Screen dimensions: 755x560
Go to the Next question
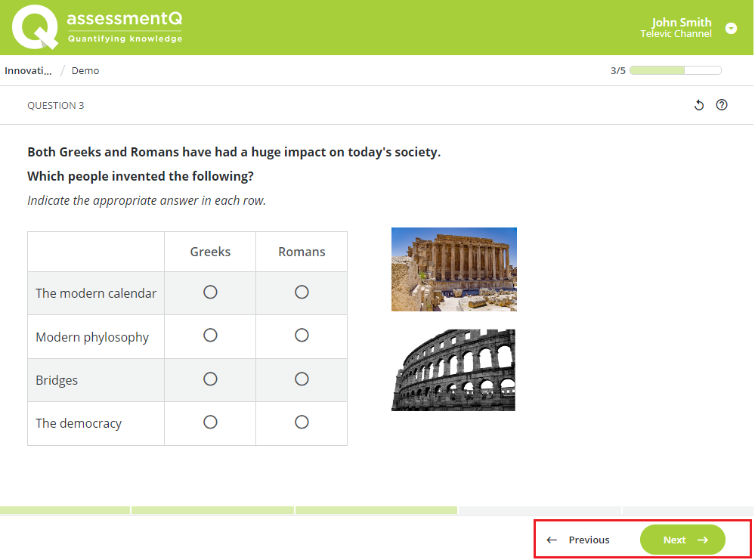coord(682,540)
